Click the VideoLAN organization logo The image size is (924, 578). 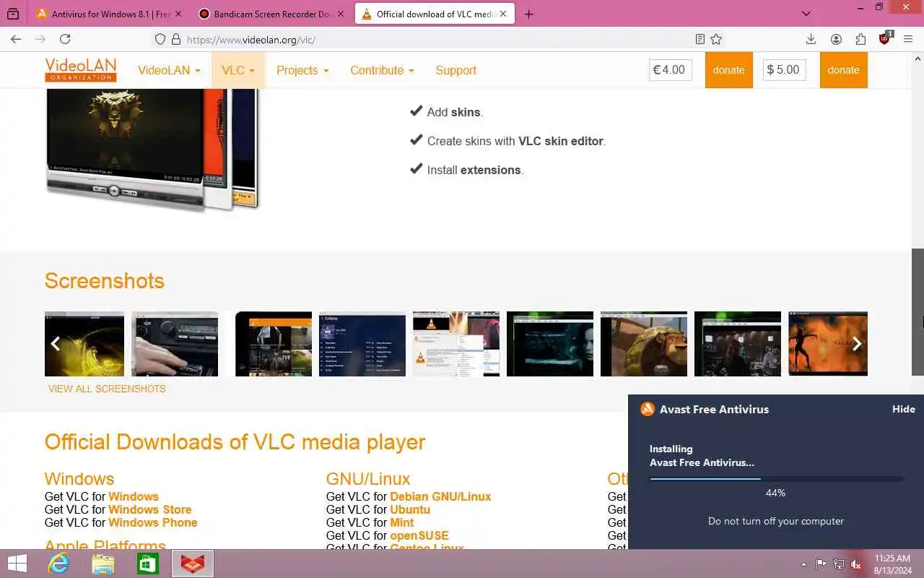[x=80, y=70]
